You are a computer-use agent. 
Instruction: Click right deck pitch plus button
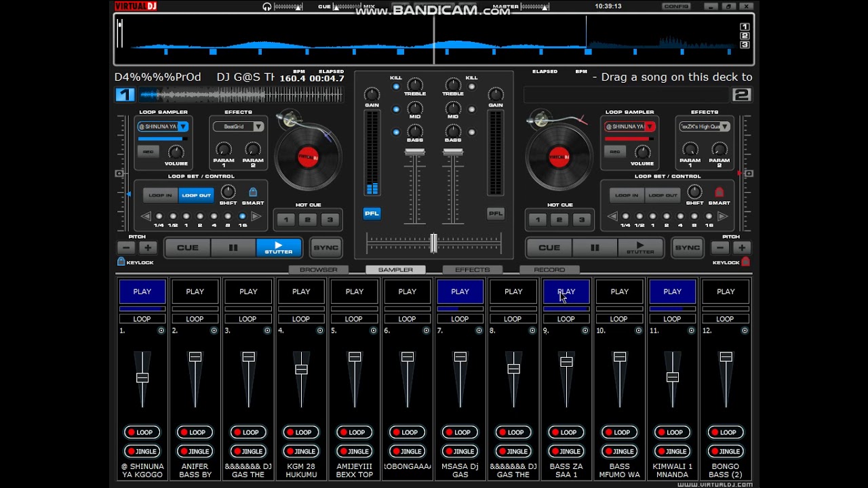pos(742,247)
